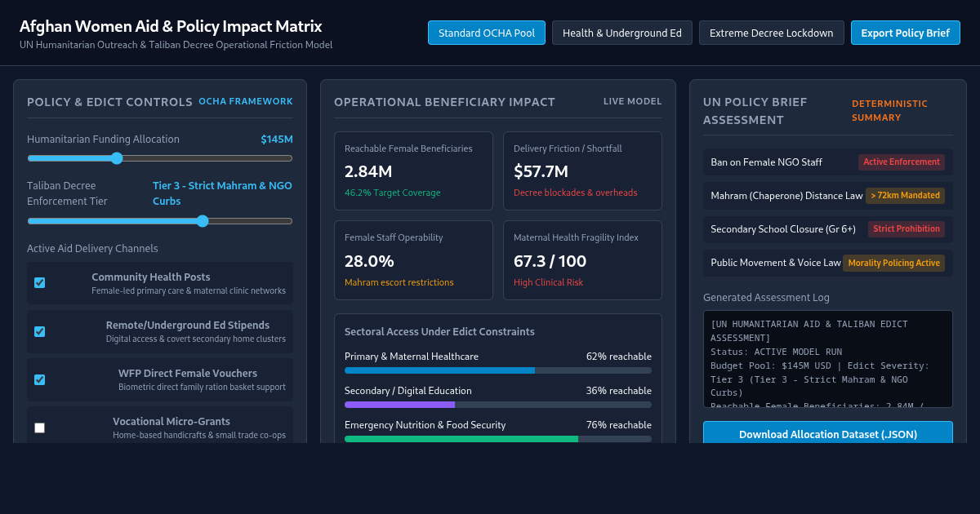Click the Remote/Underground Ed Stipends label
The width and height of the screenshot is (980, 514).
(x=188, y=325)
